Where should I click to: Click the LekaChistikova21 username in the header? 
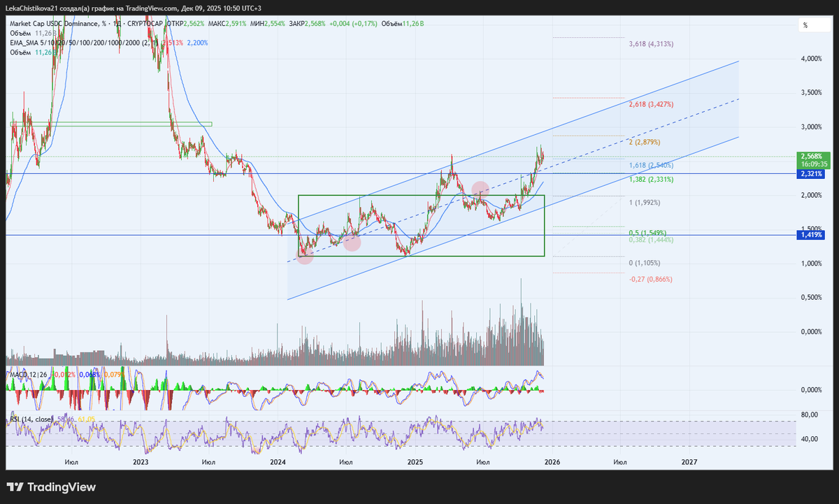(x=34, y=8)
